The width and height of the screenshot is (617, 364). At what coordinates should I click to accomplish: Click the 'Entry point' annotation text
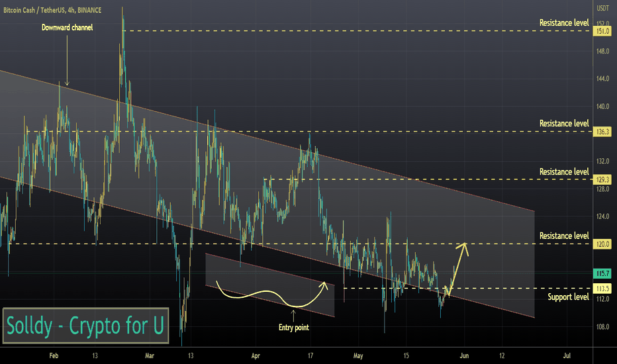coord(293,328)
